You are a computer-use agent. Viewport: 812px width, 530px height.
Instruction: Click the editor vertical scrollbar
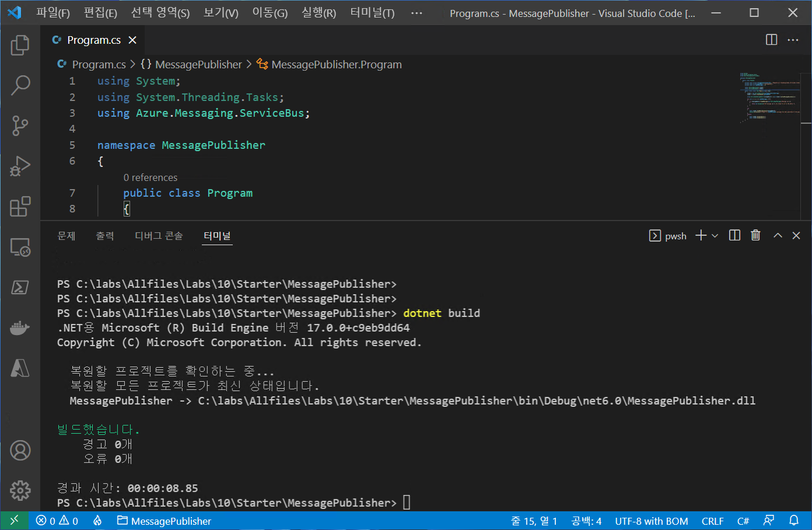pyautogui.click(x=806, y=146)
